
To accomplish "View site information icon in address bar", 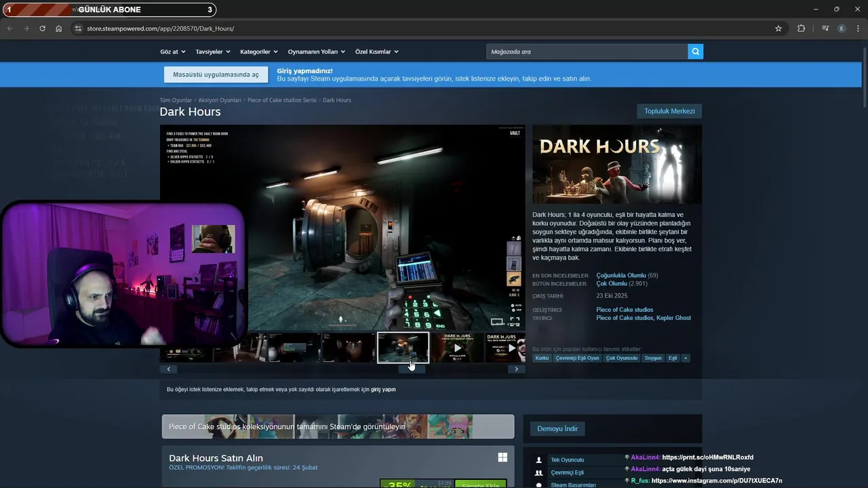I will coord(78,28).
